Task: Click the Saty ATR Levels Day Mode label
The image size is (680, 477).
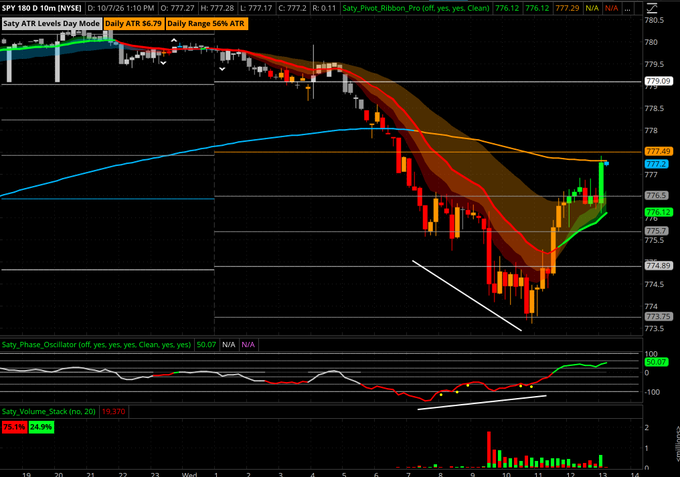Action: tap(51, 23)
